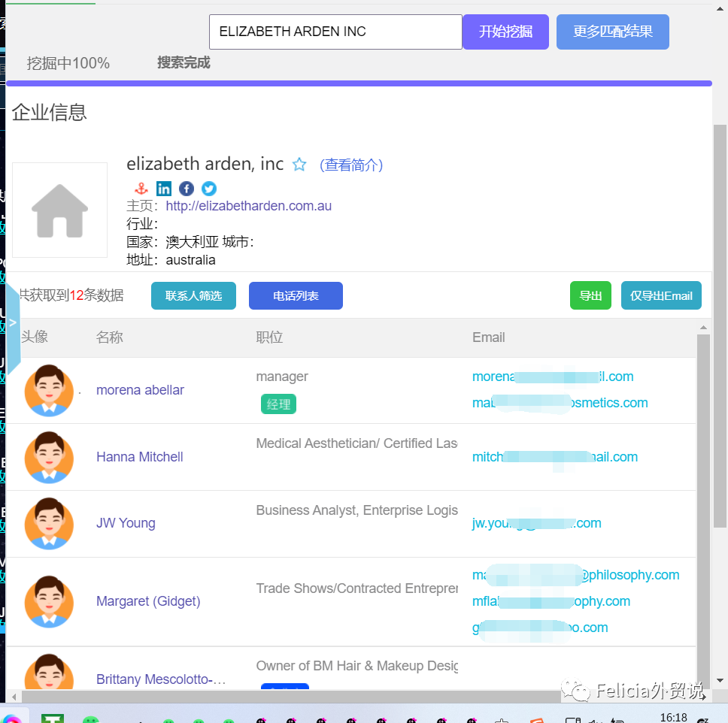Open JW Young's contact name
Viewport: 728px width, 723px height.
click(126, 523)
